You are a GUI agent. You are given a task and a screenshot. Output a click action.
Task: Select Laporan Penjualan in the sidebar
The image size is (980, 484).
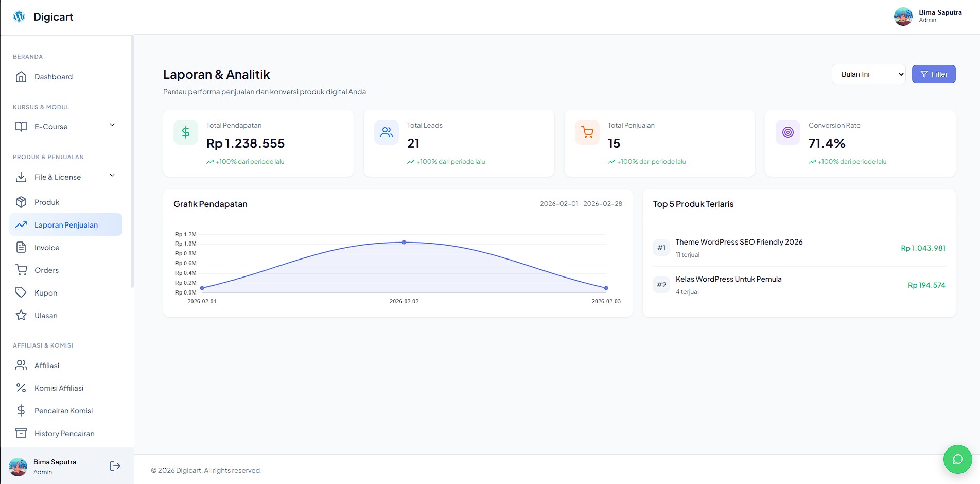[x=66, y=225]
